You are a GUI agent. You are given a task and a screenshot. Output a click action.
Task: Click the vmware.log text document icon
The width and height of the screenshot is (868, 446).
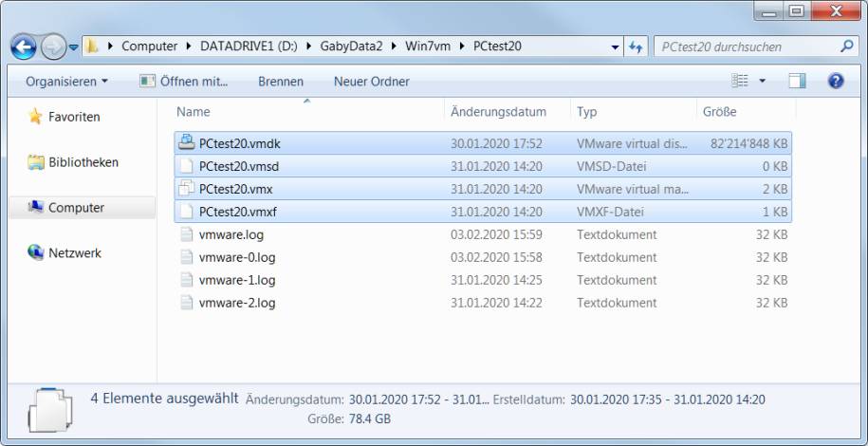187,234
